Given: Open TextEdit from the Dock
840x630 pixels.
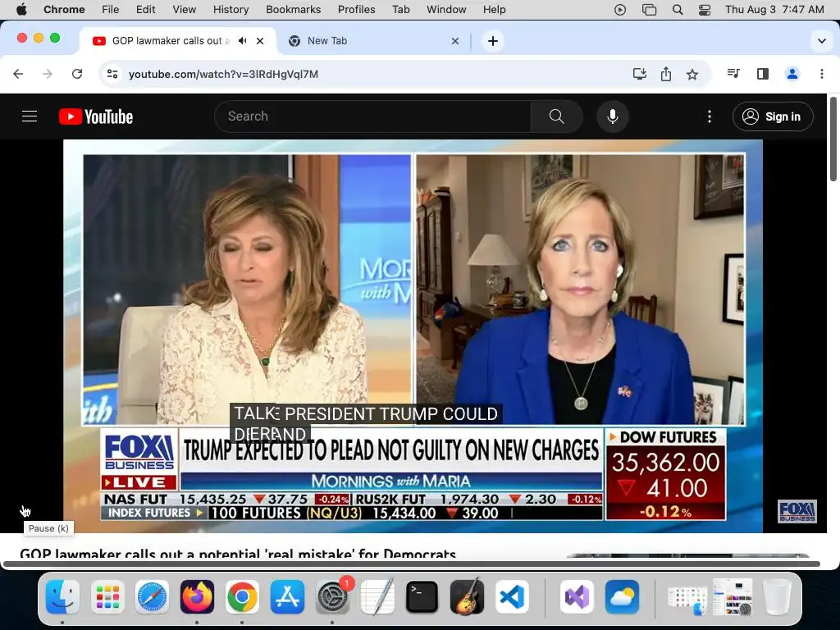Looking at the screenshot, I should [x=377, y=596].
